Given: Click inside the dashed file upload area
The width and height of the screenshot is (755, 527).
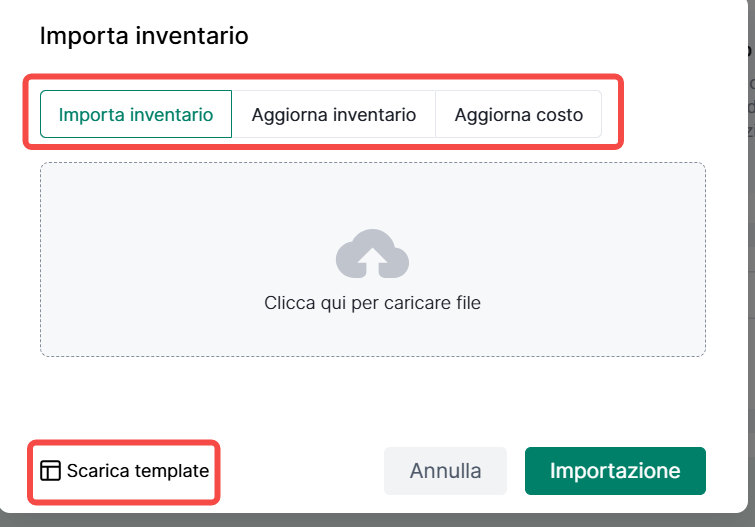Looking at the screenshot, I should [200, 220].
